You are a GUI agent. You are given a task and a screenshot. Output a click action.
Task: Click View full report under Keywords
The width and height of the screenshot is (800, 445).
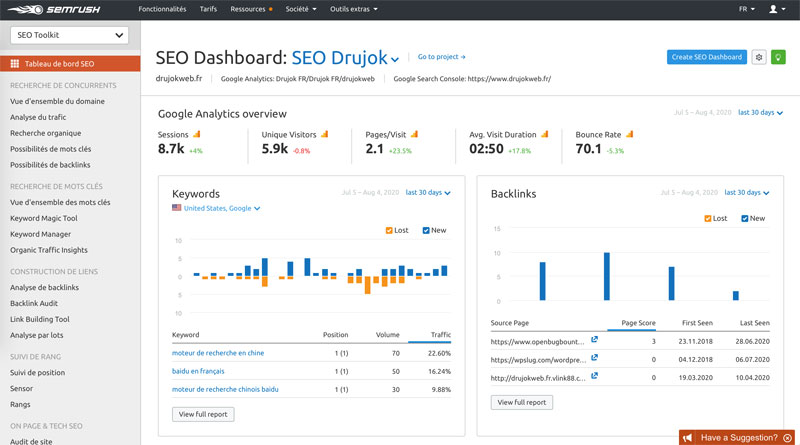coord(203,414)
